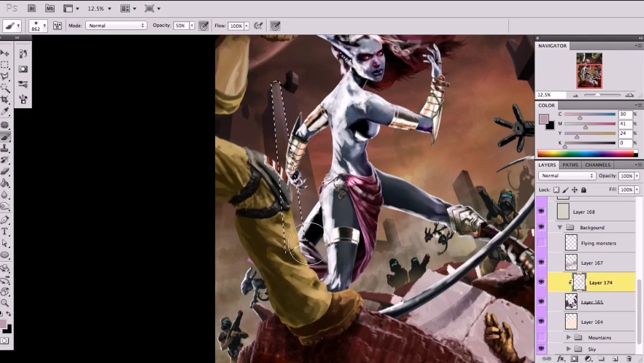
Task: Open the Brush panel toggle in options bar
Action: [57, 25]
